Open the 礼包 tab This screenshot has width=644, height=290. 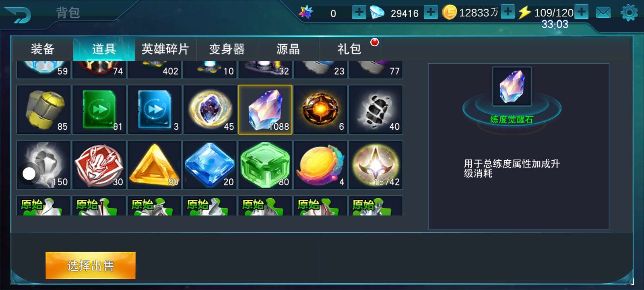tap(349, 49)
